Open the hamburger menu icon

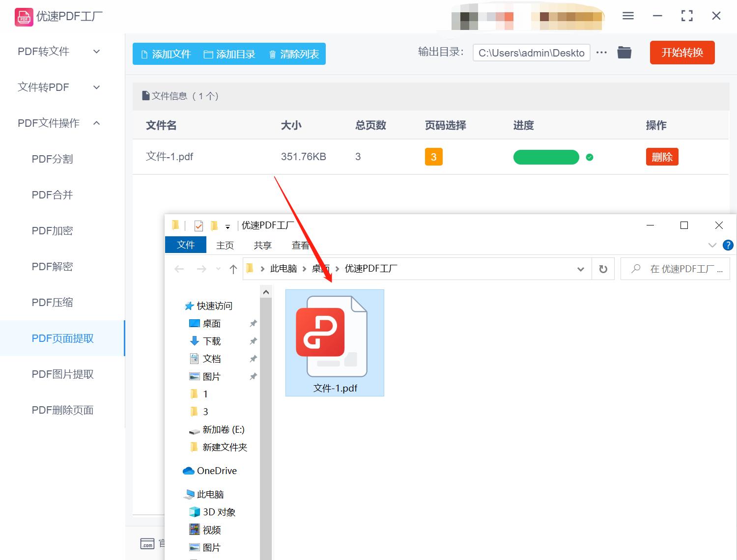627,15
